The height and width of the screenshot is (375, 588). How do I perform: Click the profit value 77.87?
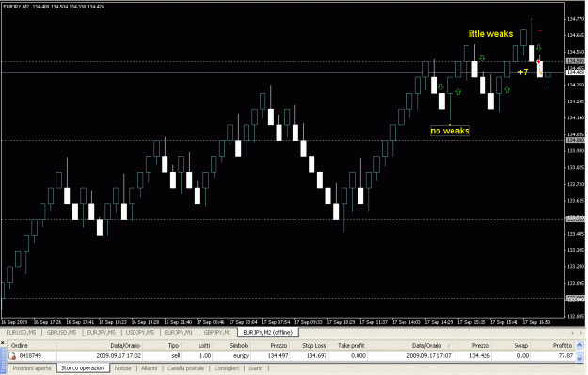pyautogui.click(x=565, y=356)
